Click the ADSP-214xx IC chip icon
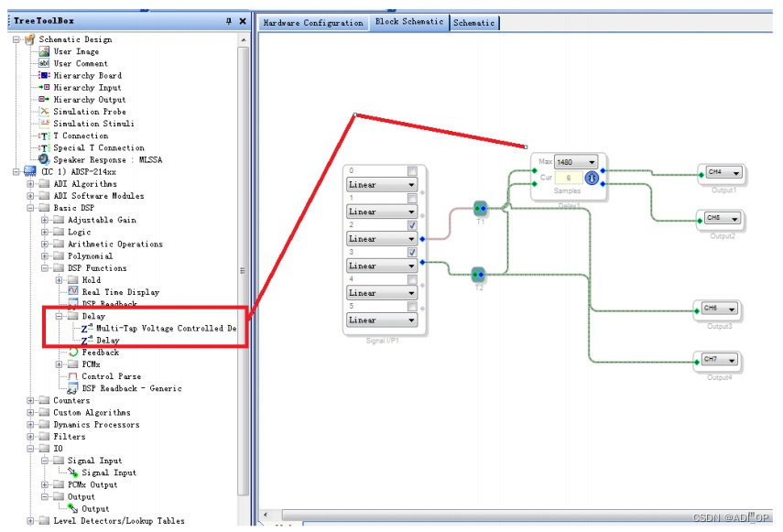Image resolution: width=783 pixels, height=532 pixels. click(30, 171)
